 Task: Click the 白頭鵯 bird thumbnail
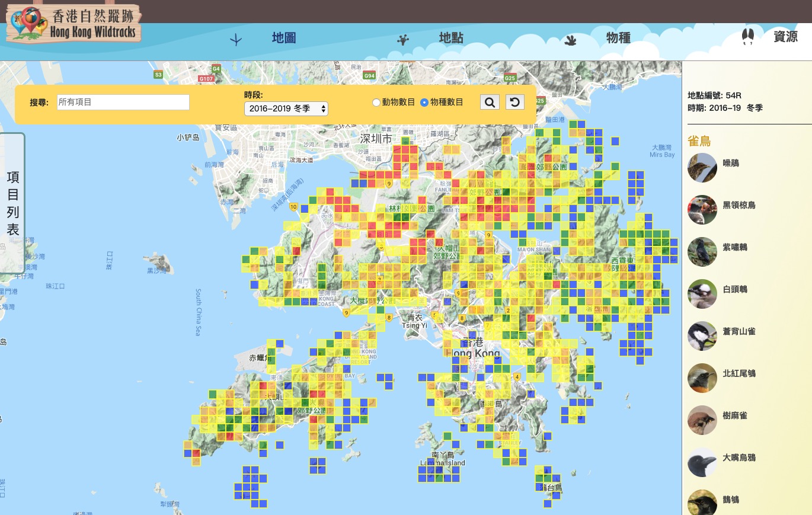point(702,293)
